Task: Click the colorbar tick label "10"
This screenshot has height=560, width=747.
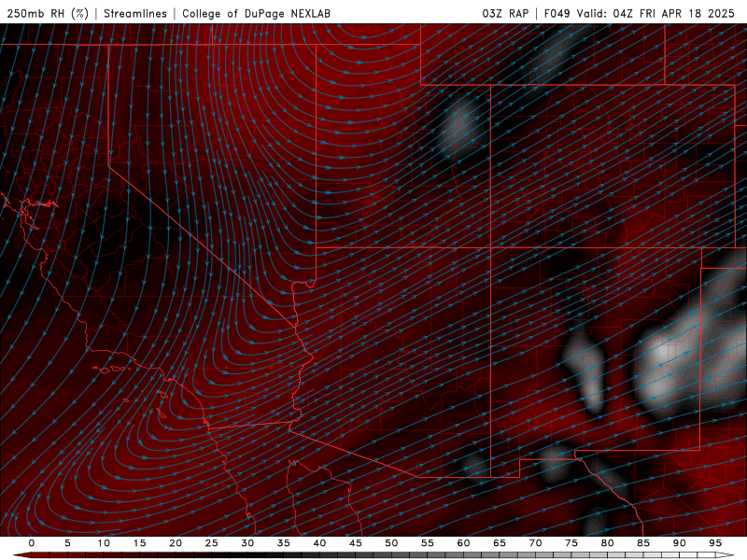Action: (x=104, y=543)
